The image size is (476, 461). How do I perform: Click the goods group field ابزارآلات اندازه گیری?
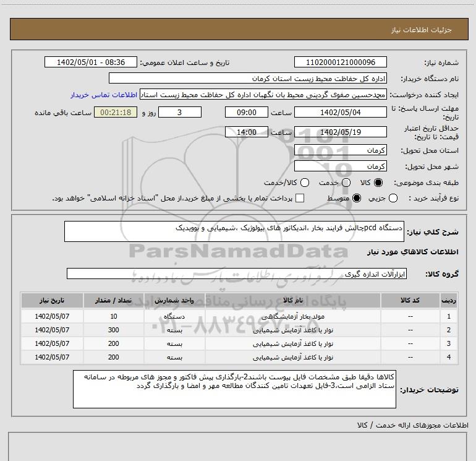[x=237, y=274]
